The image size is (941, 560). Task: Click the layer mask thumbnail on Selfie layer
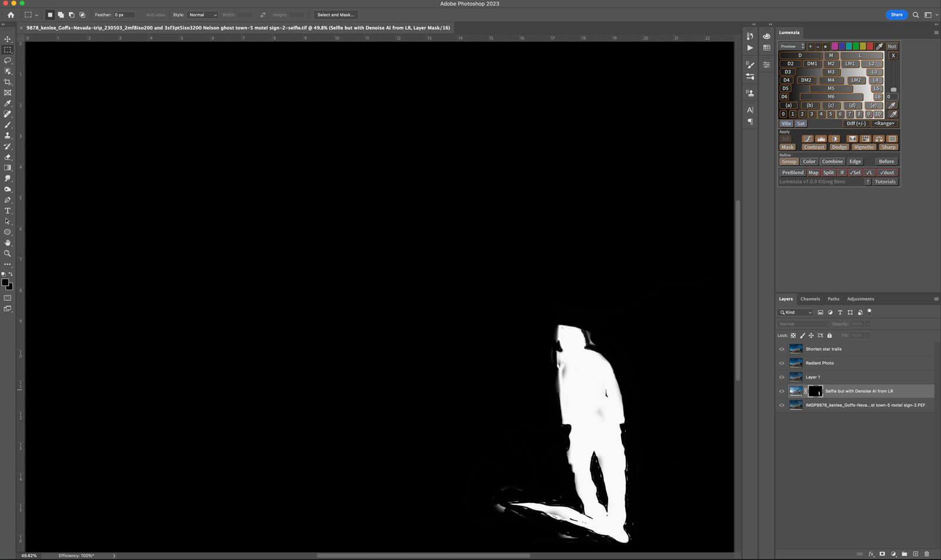815,391
